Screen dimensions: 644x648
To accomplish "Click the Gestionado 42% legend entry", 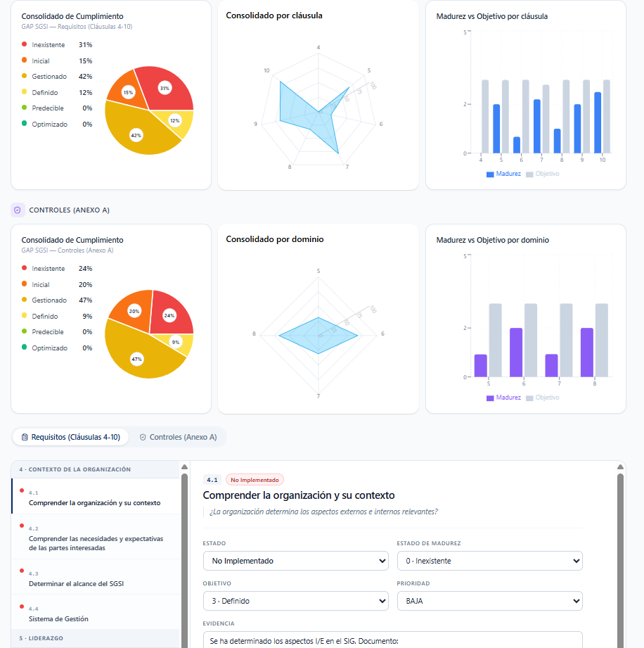I will [x=57, y=77].
